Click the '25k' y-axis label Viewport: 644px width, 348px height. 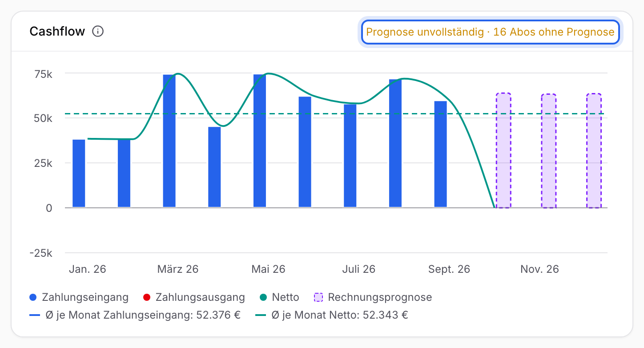coord(44,163)
